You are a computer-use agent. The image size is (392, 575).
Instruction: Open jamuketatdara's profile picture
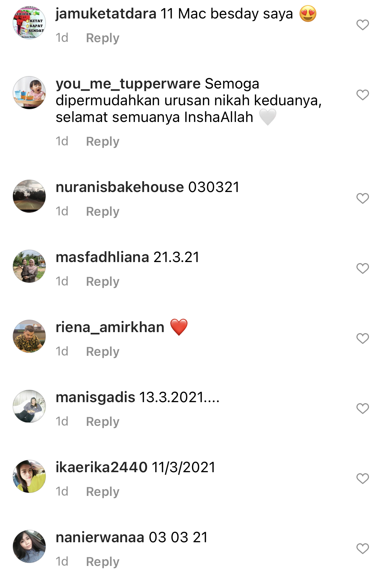click(x=29, y=23)
